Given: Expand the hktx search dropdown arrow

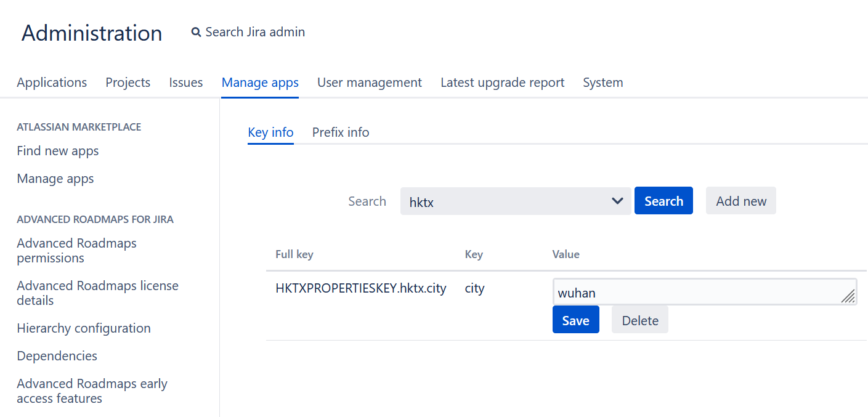Looking at the screenshot, I should point(617,201).
